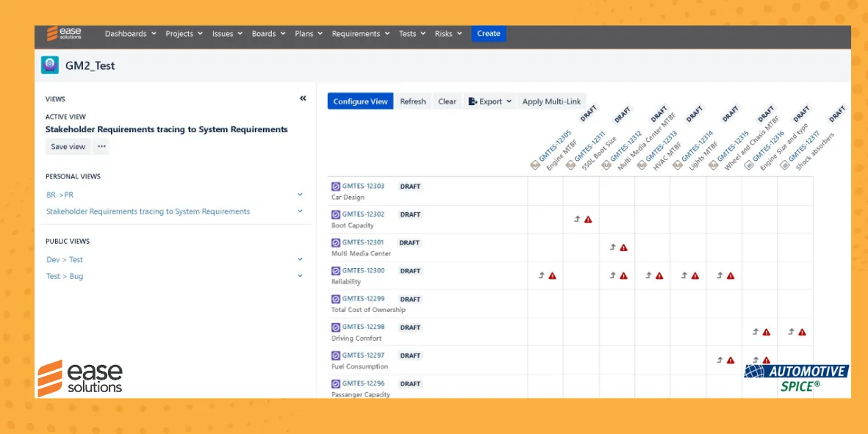Click the warning icon in Boot Capacity / GMTES-12311 cell
This screenshot has width=868, height=434.
coord(588,220)
